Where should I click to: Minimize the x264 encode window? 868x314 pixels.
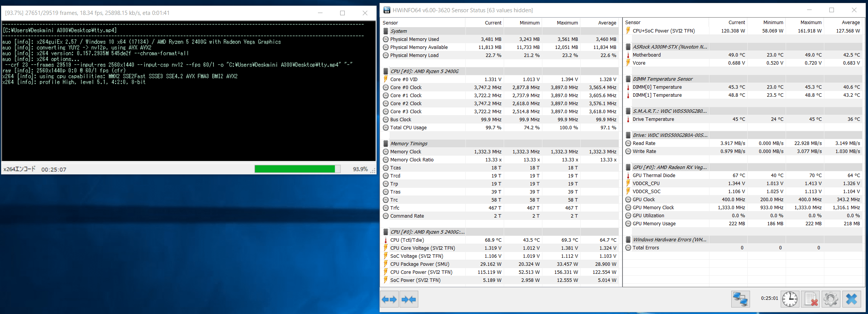(320, 13)
